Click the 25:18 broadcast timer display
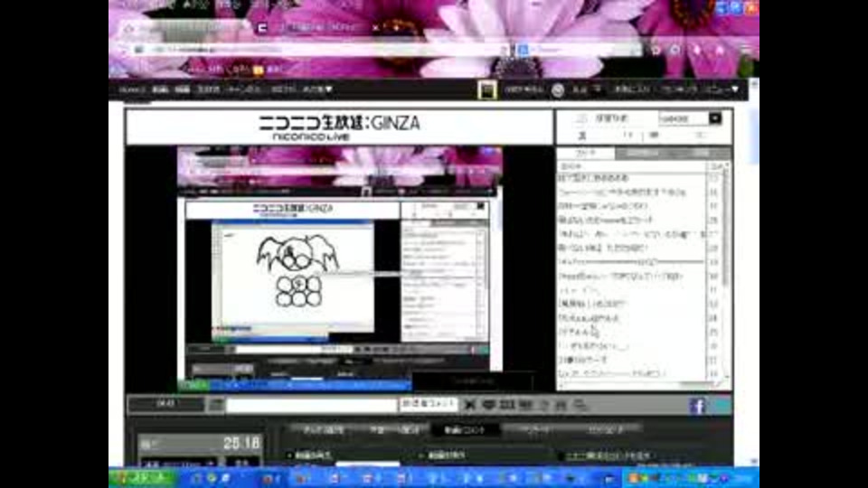This screenshot has width=868, height=488. pyautogui.click(x=241, y=443)
